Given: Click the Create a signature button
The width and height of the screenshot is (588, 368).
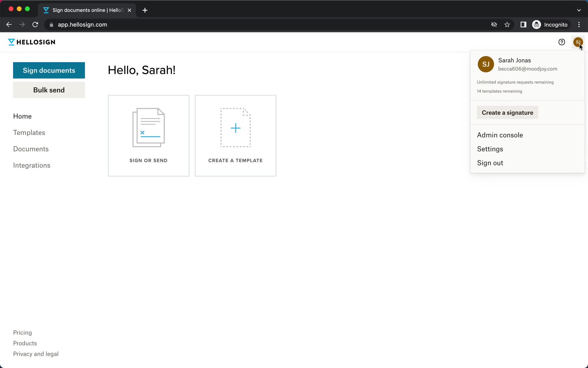Looking at the screenshot, I should [x=507, y=112].
